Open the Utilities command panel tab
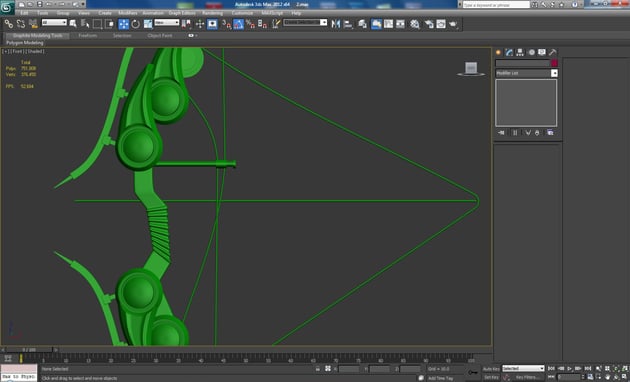Screen dimensions: 630x382 point(552,52)
